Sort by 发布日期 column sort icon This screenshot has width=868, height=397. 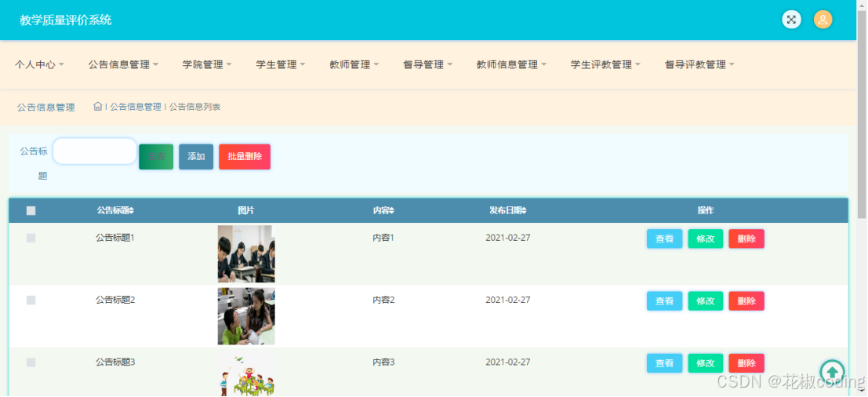click(x=524, y=211)
